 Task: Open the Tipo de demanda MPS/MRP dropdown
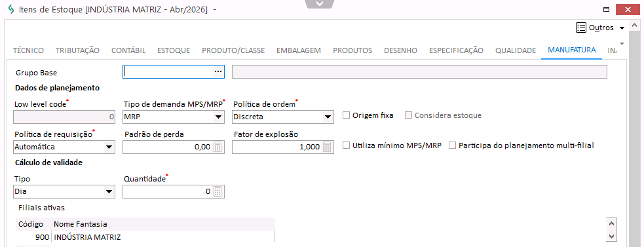click(219, 117)
